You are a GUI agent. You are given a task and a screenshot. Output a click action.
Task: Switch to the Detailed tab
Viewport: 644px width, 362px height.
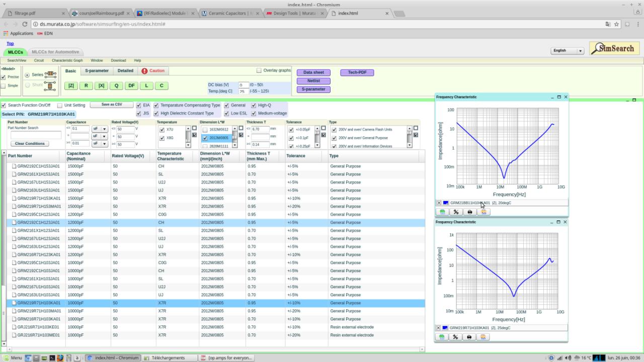click(x=125, y=71)
